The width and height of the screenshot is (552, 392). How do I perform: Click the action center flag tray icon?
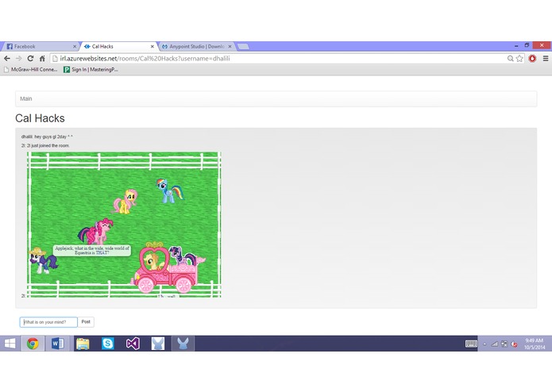tap(504, 344)
